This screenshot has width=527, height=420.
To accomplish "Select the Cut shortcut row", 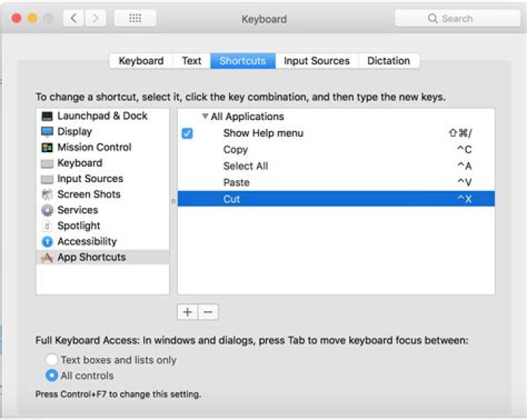I will (x=336, y=199).
